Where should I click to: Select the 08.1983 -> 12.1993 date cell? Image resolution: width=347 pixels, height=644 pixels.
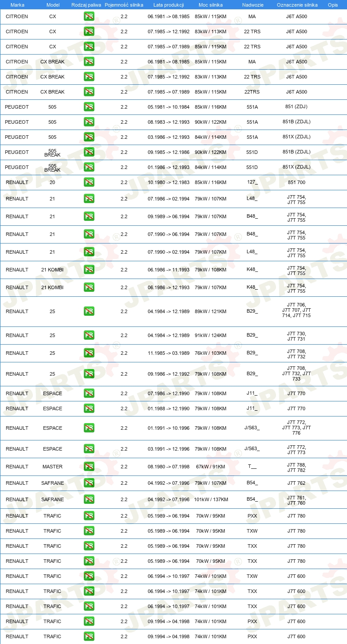click(x=169, y=122)
